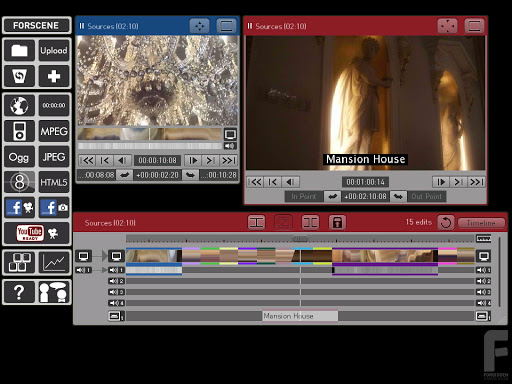Mute audio track 2 on timeline

tap(116, 281)
